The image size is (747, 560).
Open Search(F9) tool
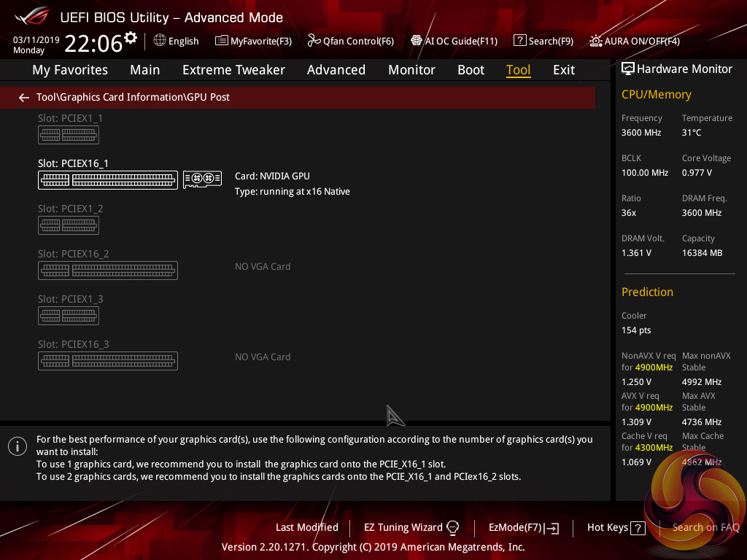tap(543, 41)
